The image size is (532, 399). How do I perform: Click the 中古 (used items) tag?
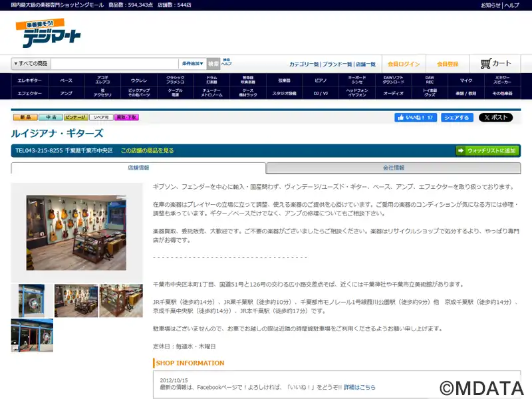[50, 117]
